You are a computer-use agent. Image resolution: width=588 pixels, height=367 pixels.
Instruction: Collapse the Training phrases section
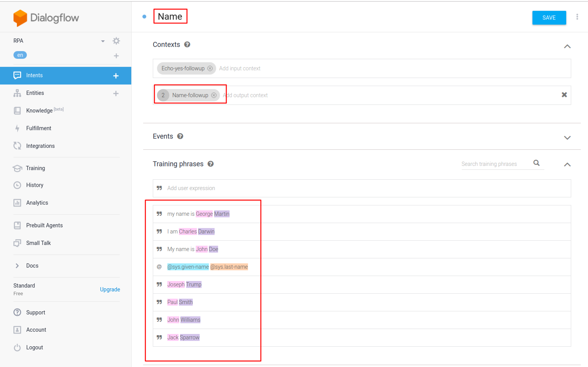tap(567, 165)
